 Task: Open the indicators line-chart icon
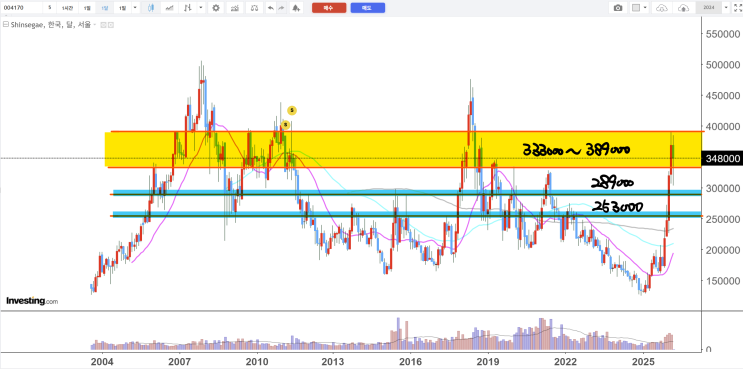pos(169,8)
